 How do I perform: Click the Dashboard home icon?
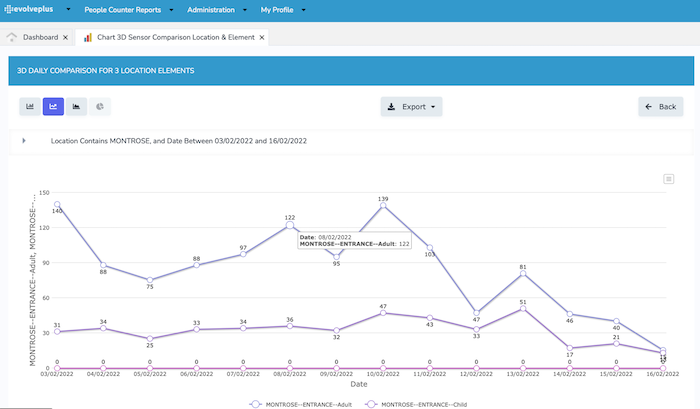[12, 37]
